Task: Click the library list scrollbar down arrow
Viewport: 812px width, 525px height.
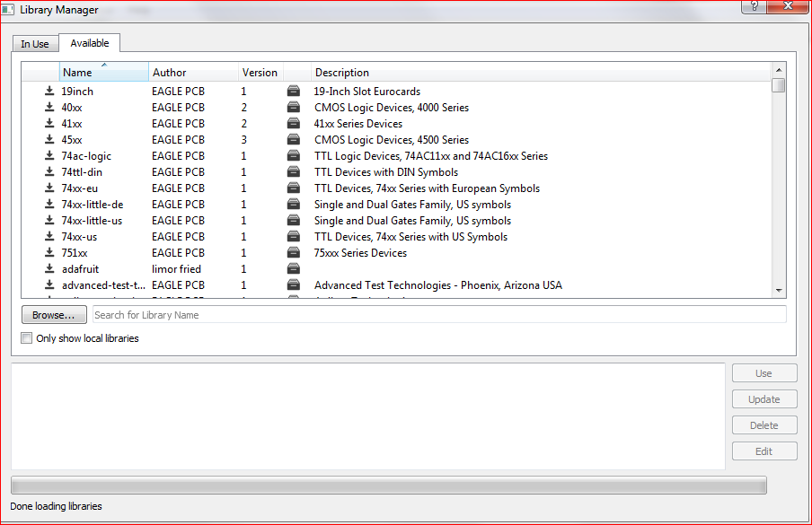Action: (x=779, y=291)
